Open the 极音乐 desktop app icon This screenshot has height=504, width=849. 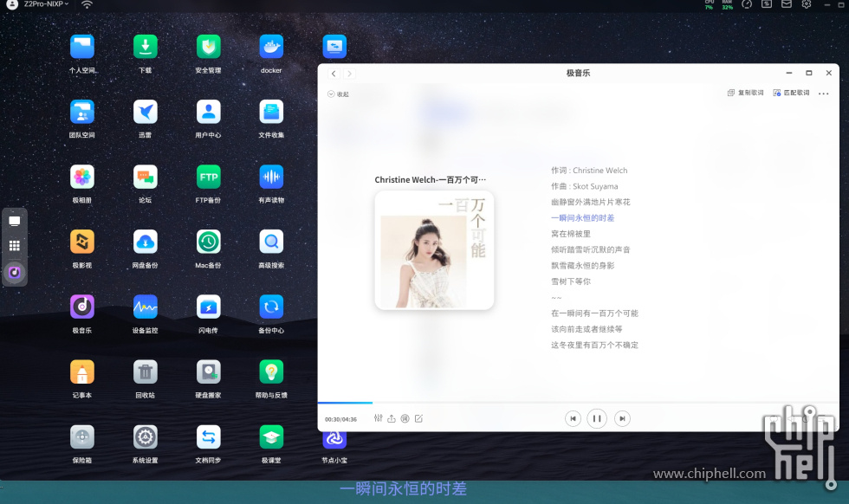coord(82,307)
